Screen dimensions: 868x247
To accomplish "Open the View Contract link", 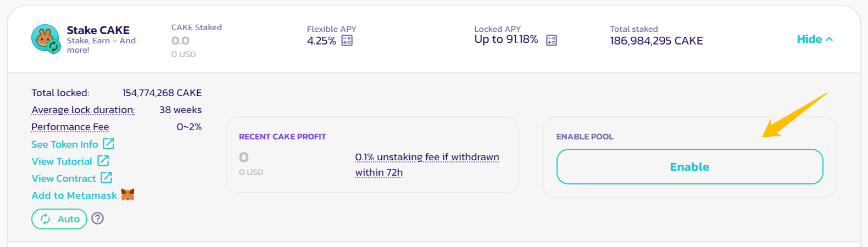I will [64, 178].
